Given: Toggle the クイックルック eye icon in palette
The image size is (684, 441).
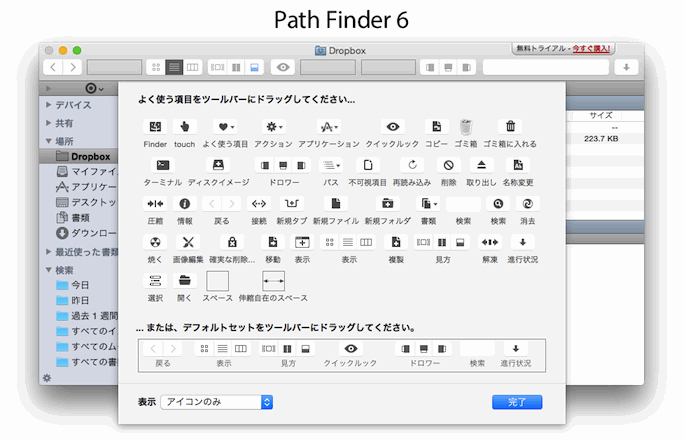Looking at the screenshot, I should coord(393,127).
